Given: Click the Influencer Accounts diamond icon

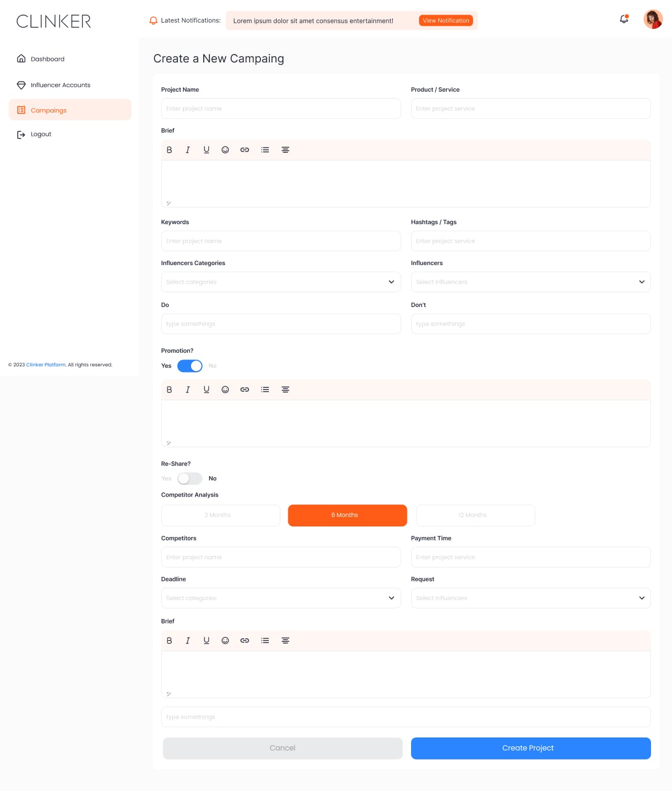Looking at the screenshot, I should click(22, 85).
